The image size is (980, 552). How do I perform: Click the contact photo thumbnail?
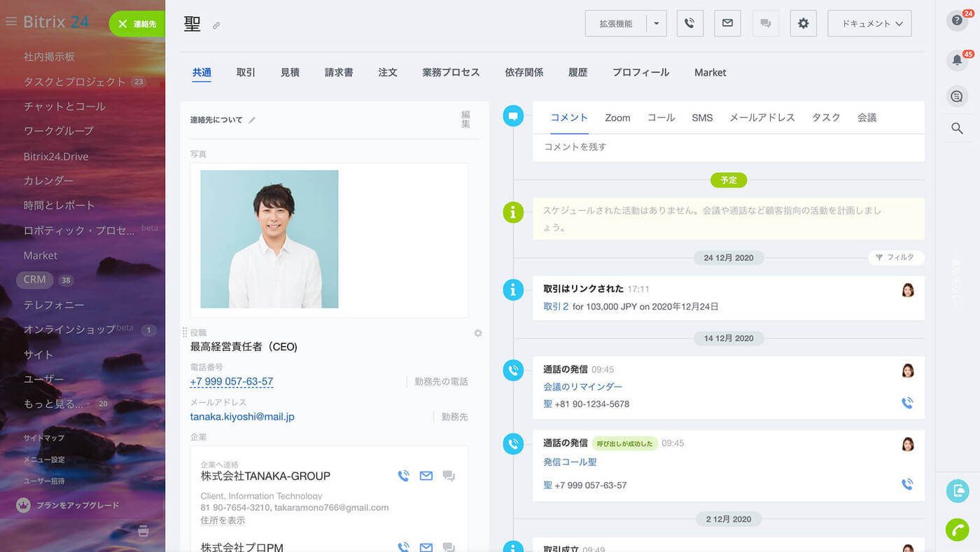[x=269, y=239]
